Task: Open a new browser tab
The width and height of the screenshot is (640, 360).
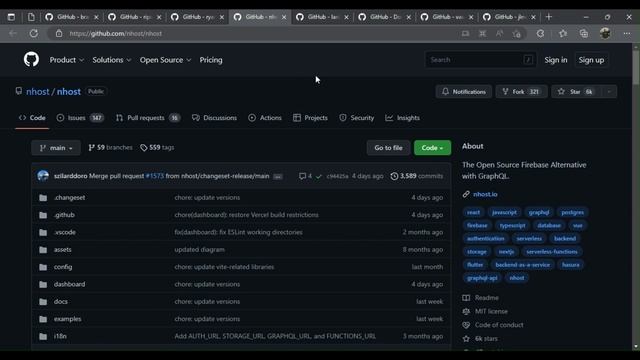Action: 549,17
